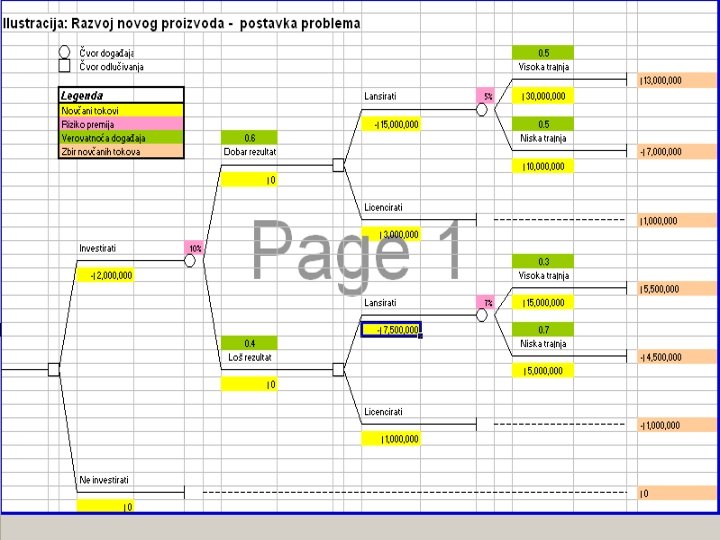
Task: Pick the orange Zbir novčanih tokova legend cell
Action: coord(121,152)
